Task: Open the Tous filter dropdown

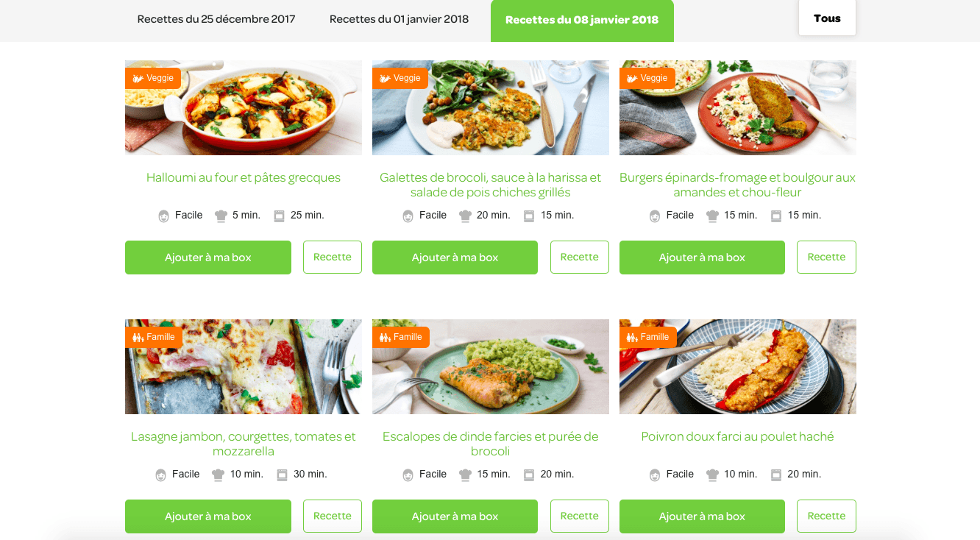Action: tap(827, 18)
